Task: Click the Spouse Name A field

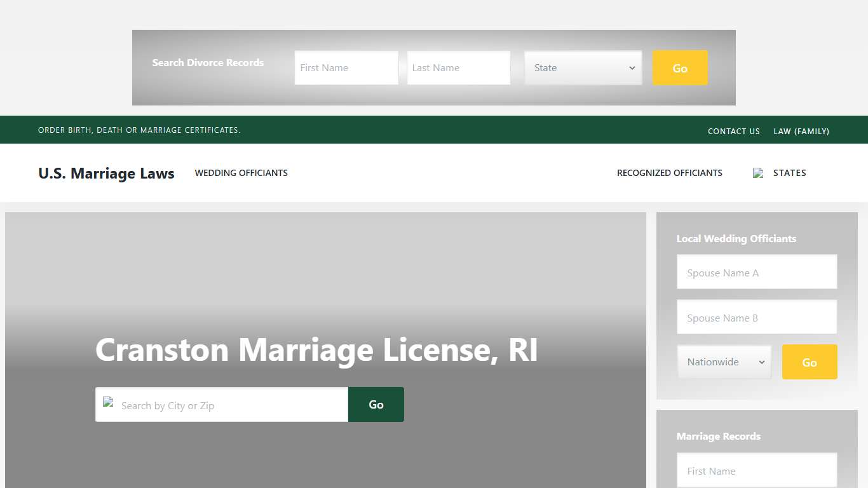Action: tap(756, 272)
